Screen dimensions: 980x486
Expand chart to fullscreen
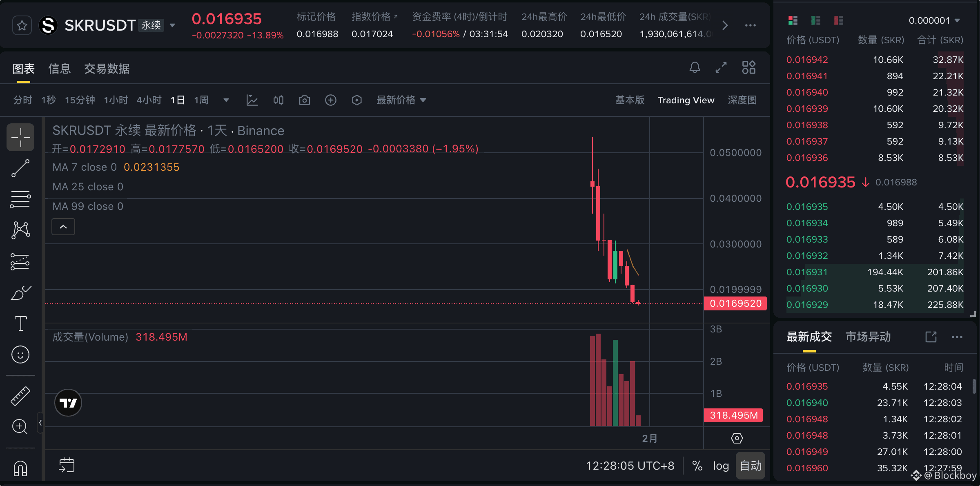coord(721,67)
